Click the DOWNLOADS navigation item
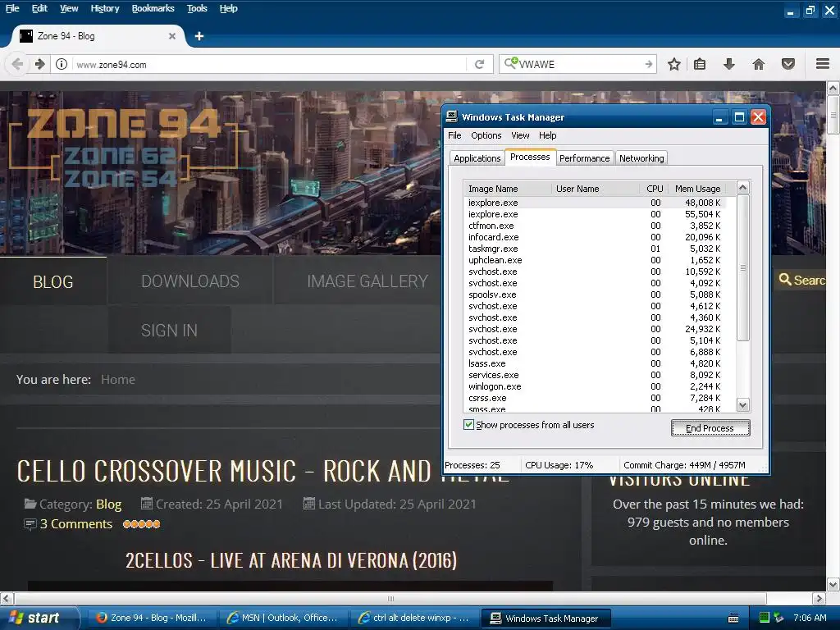The image size is (840, 630). tap(190, 281)
